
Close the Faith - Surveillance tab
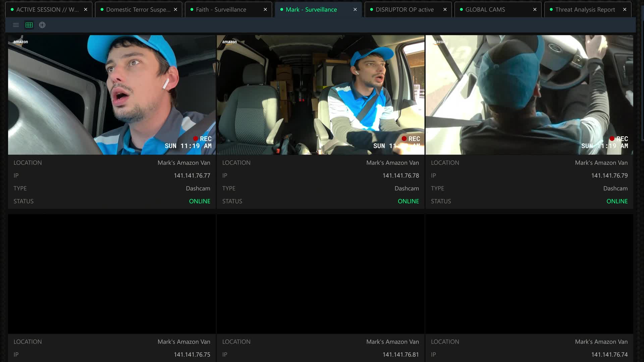(265, 10)
